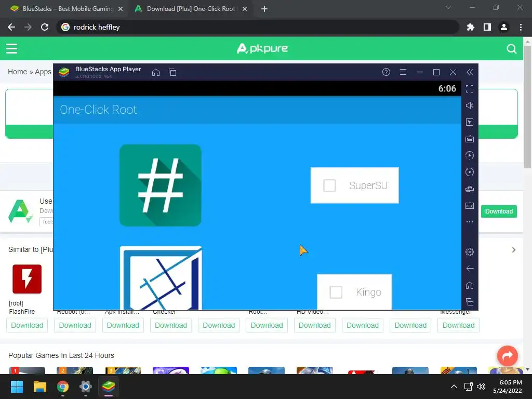Open memory trim icon in BlueStacks sidebar
This screenshot has width=532, height=399.
coord(470,189)
